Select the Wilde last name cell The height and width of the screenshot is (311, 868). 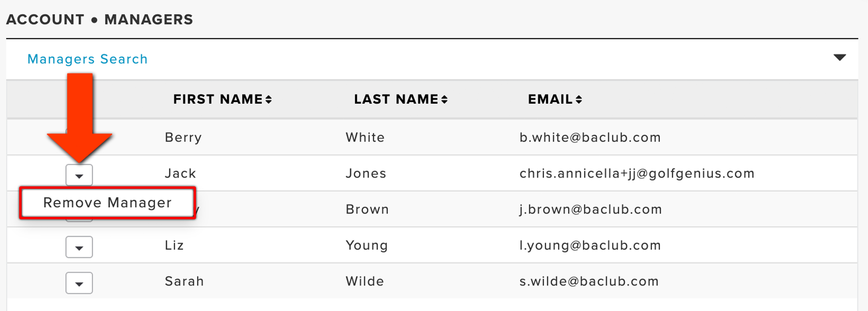(365, 281)
